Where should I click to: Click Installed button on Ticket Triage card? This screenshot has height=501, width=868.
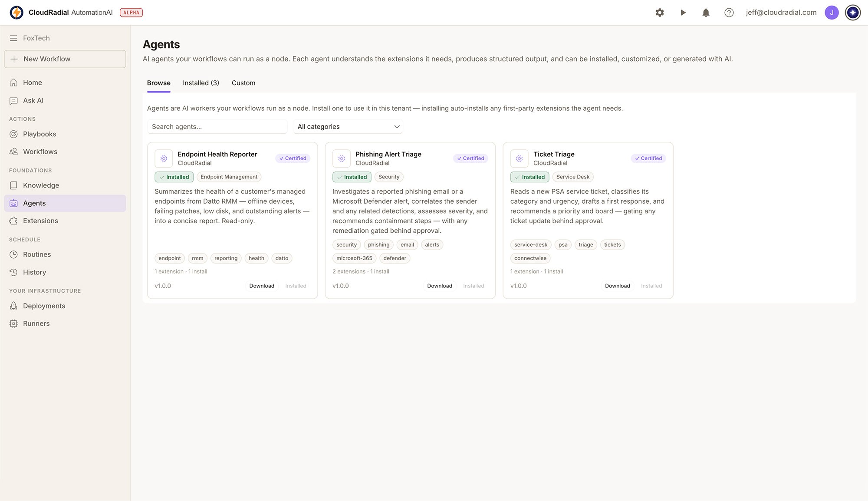651,286
